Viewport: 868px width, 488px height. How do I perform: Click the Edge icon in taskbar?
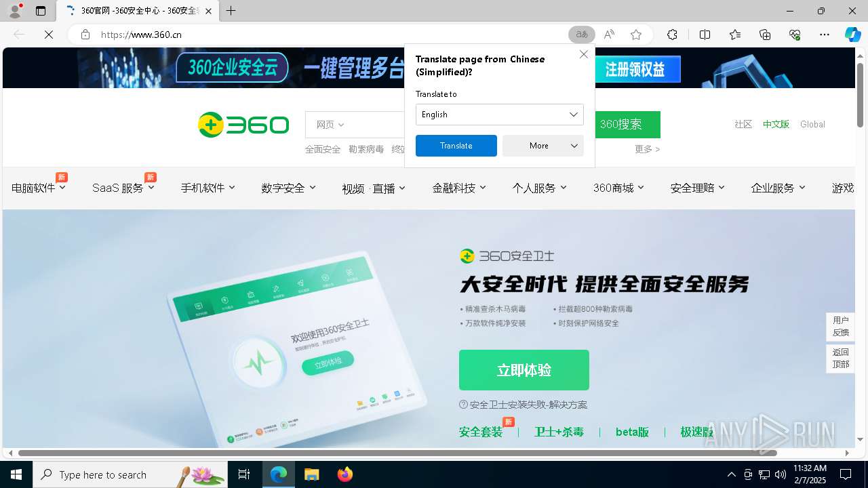pyautogui.click(x=279, y=474)
